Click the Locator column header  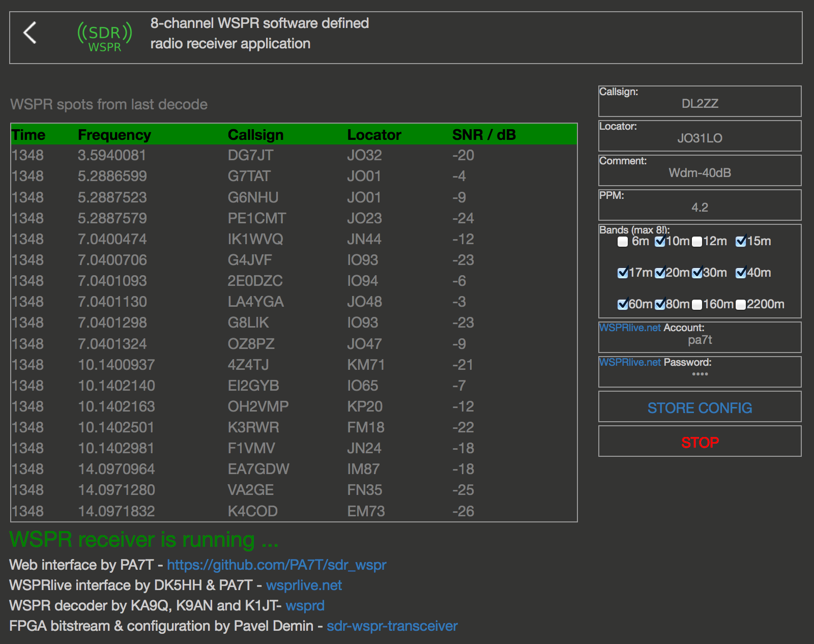point(374,135)
